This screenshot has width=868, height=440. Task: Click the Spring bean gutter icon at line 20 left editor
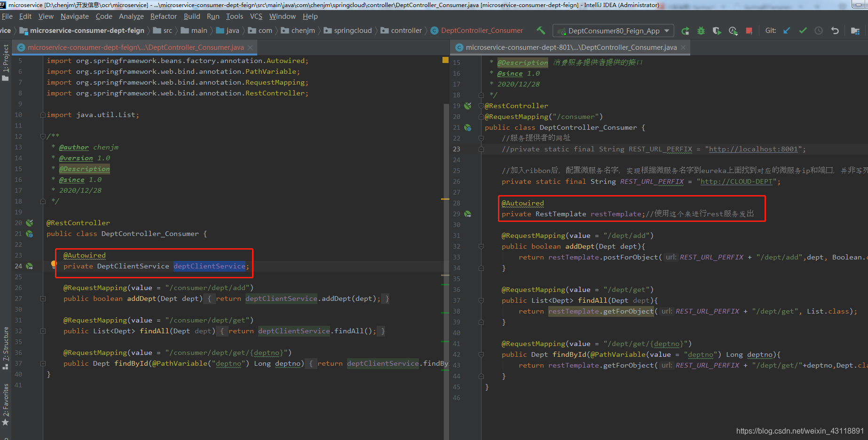[30, 223]
